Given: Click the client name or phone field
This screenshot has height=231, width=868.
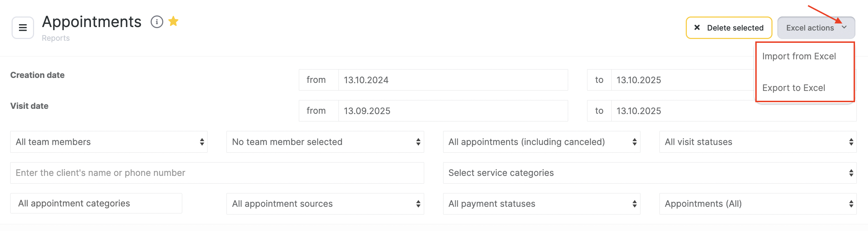Looking at the screenshot, I should [217, 173].
